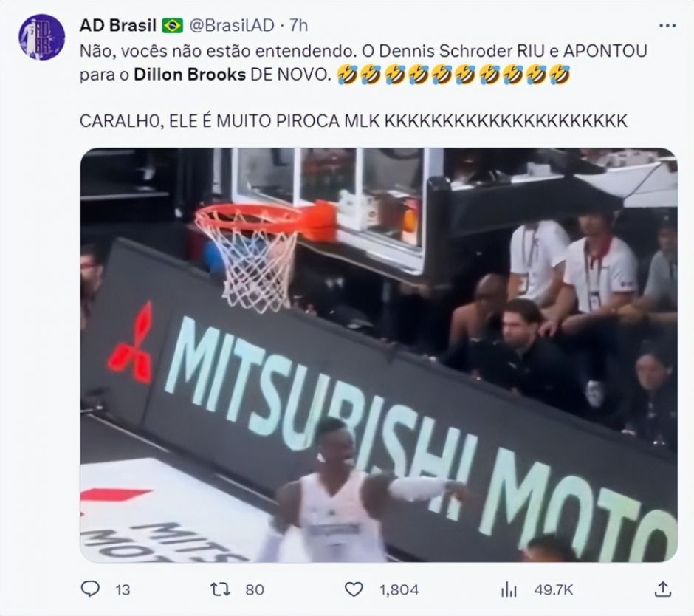Open the view analytics bar chart icon
The image size is (694, 616).
509,590
